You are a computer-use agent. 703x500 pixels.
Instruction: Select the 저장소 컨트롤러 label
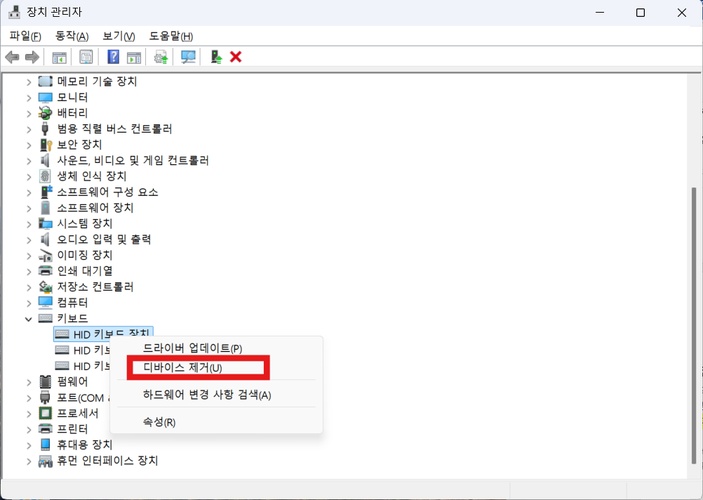click(95, 287)
